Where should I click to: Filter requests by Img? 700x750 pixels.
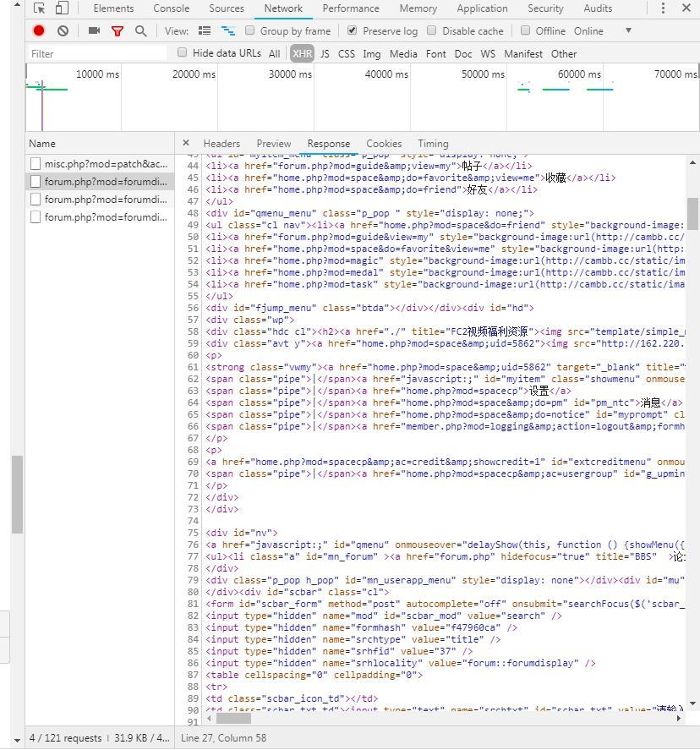[x=371, y=53]
